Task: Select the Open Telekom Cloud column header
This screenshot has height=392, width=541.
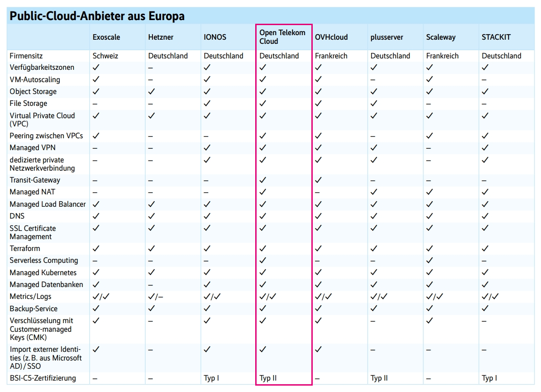Action: (282, 37)
